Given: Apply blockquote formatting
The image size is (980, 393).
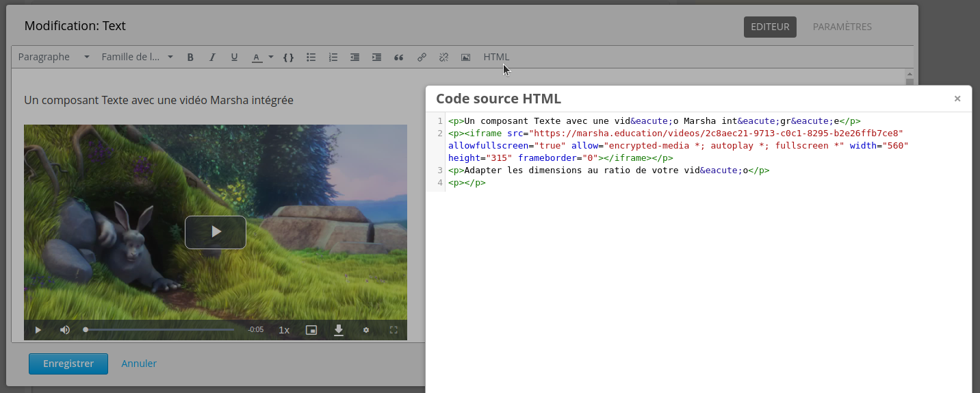Looking at the screenshot, I should tap(398, 58).
